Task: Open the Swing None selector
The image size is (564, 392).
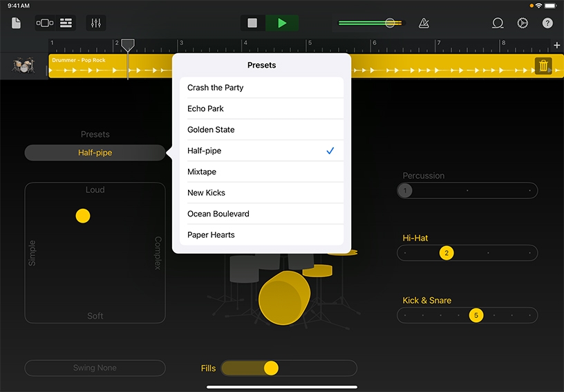Action: point(95,368)
